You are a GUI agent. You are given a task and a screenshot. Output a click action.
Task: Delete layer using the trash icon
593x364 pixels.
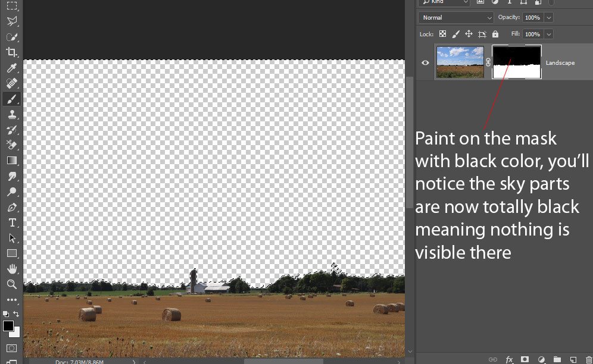589,359
